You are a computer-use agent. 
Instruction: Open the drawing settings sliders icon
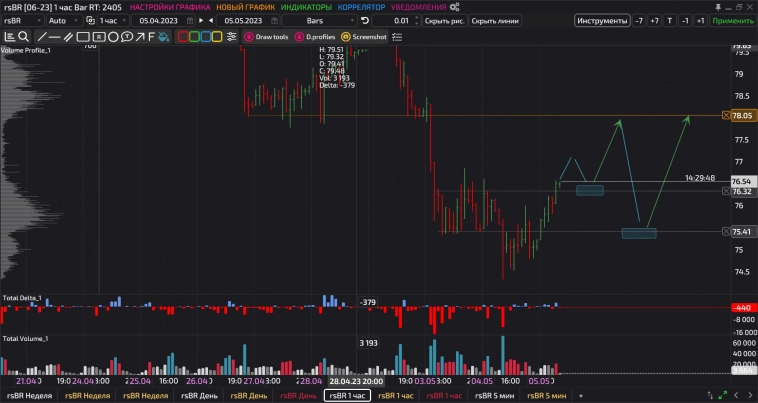point(232,37)
